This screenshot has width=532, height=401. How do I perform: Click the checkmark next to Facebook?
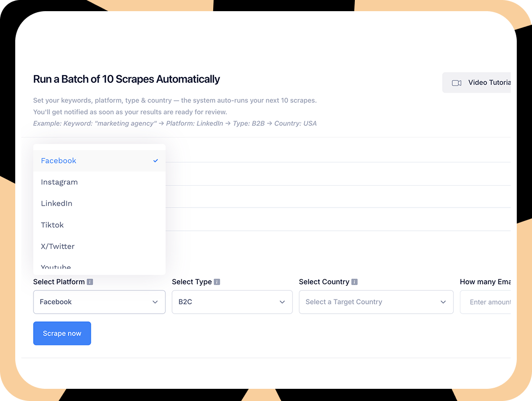155,161
